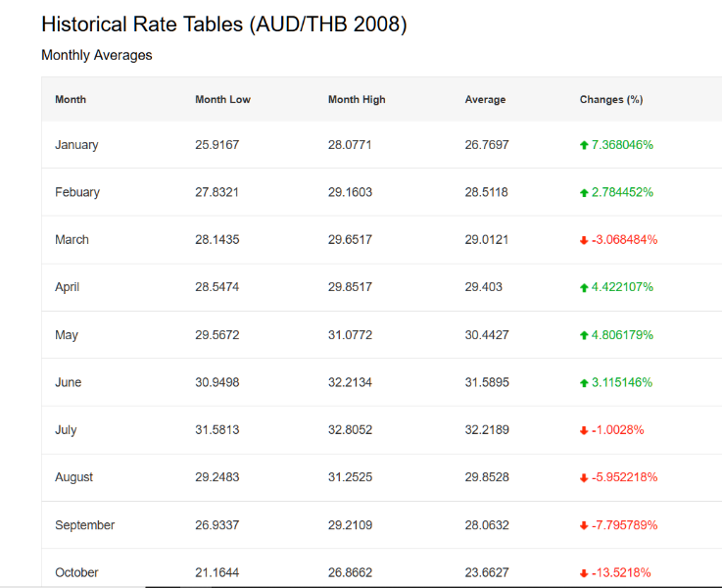722x588 pixels.
Task: Select the Average column header
Action: (x=485, y=99)
